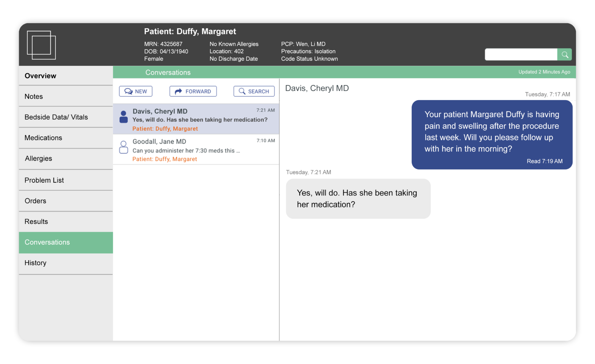
Task: Click 'Location: 402' in header
Action: click(x=227, y=51)
